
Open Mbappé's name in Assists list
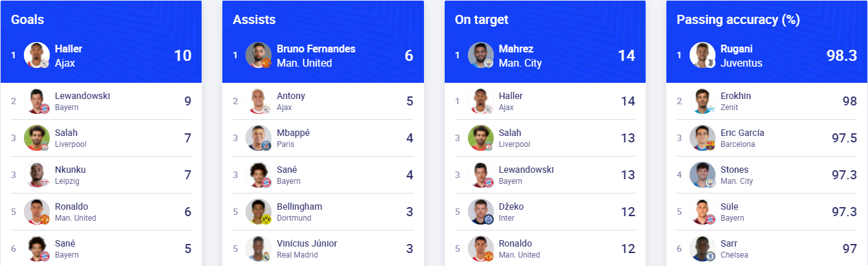coord(293,133)
